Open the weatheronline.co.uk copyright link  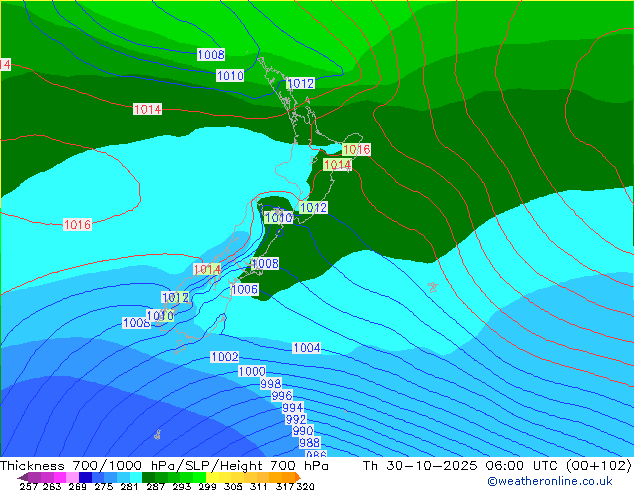[x=550, y=481]
